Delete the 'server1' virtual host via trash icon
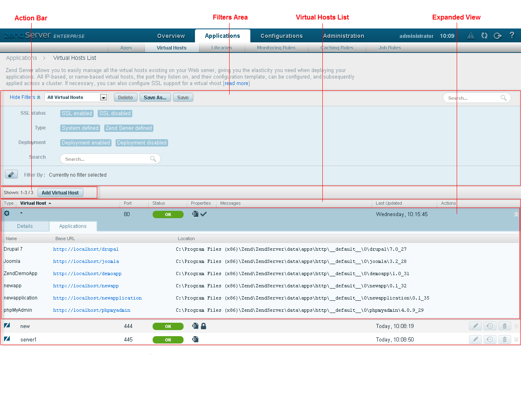 click(x=504, y=339)
